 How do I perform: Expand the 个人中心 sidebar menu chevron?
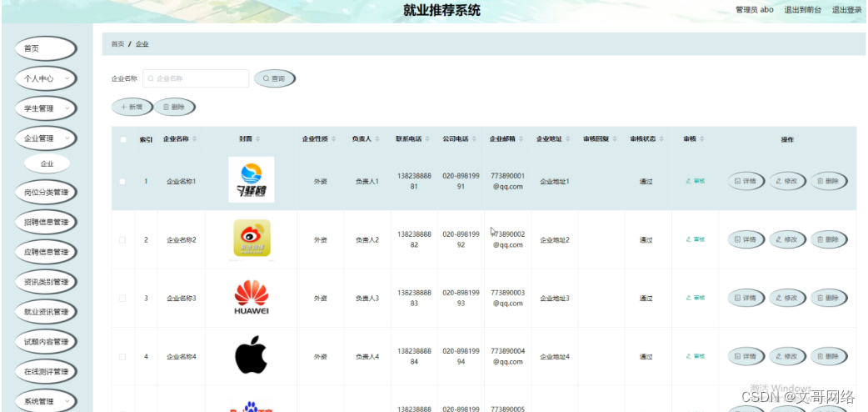point(67,78)
